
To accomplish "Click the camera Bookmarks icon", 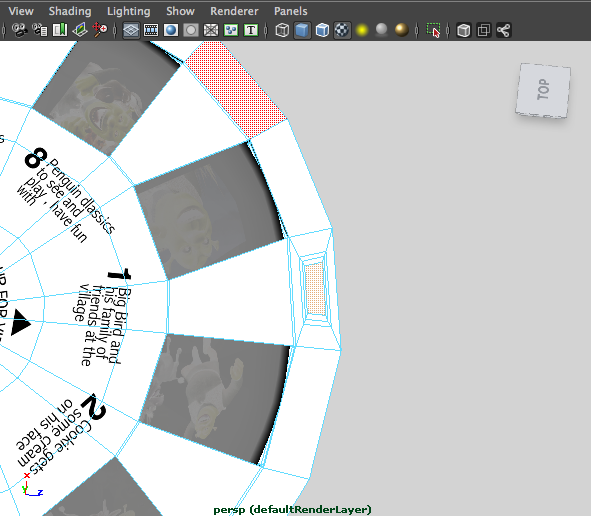I will (60, 30).
